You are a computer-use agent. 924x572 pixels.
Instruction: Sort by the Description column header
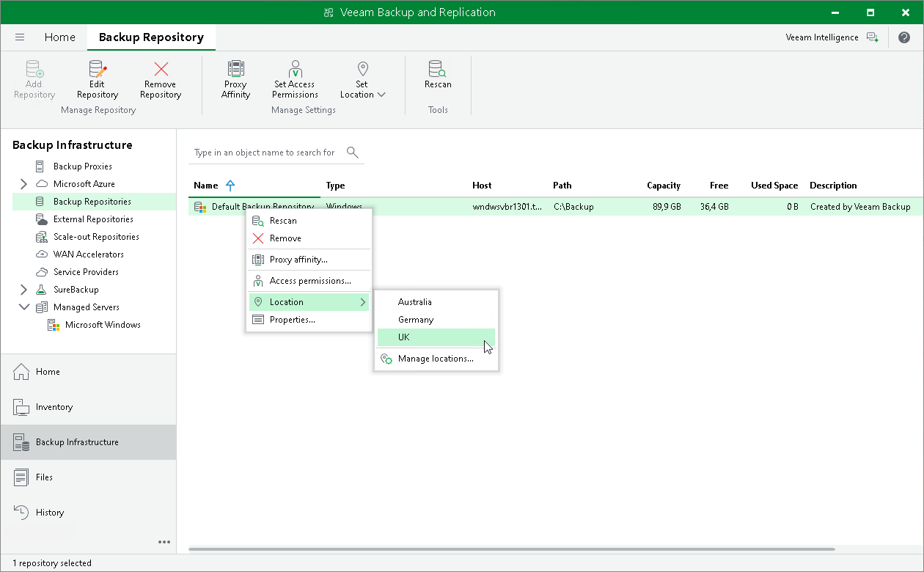(833, 186)
